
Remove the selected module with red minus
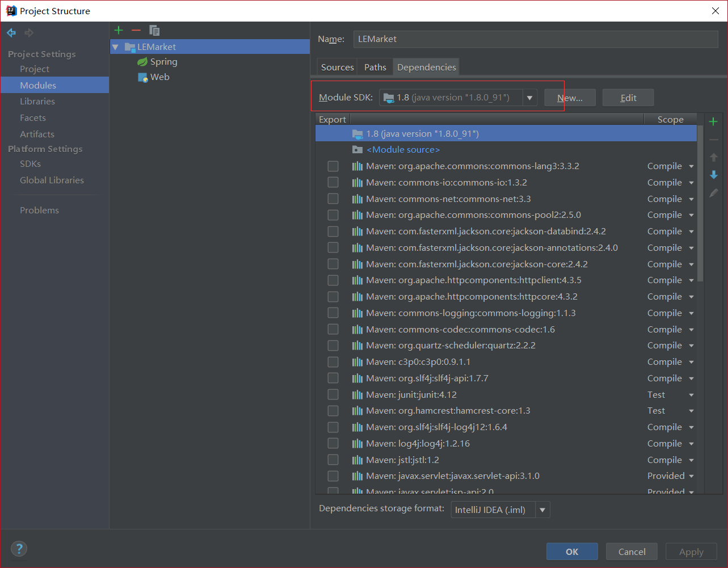point(136,30)
